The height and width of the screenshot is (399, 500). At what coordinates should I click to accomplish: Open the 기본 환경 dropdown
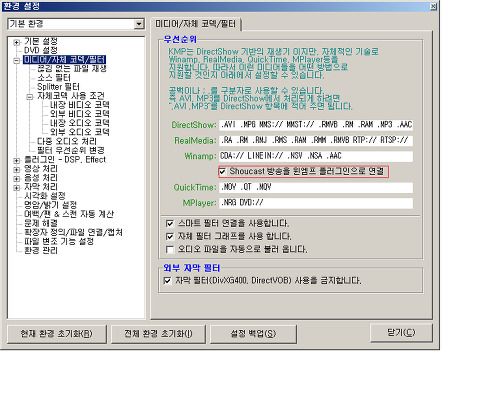click(139, 24)
